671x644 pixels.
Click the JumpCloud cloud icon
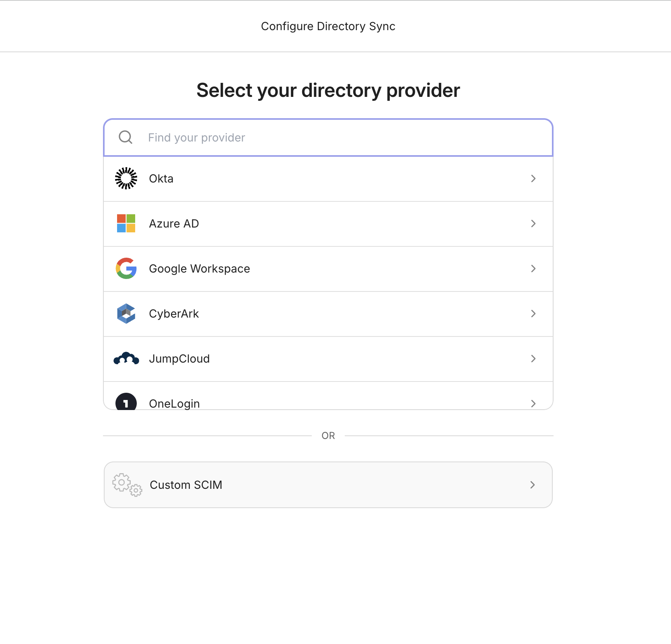click(126, 359)
